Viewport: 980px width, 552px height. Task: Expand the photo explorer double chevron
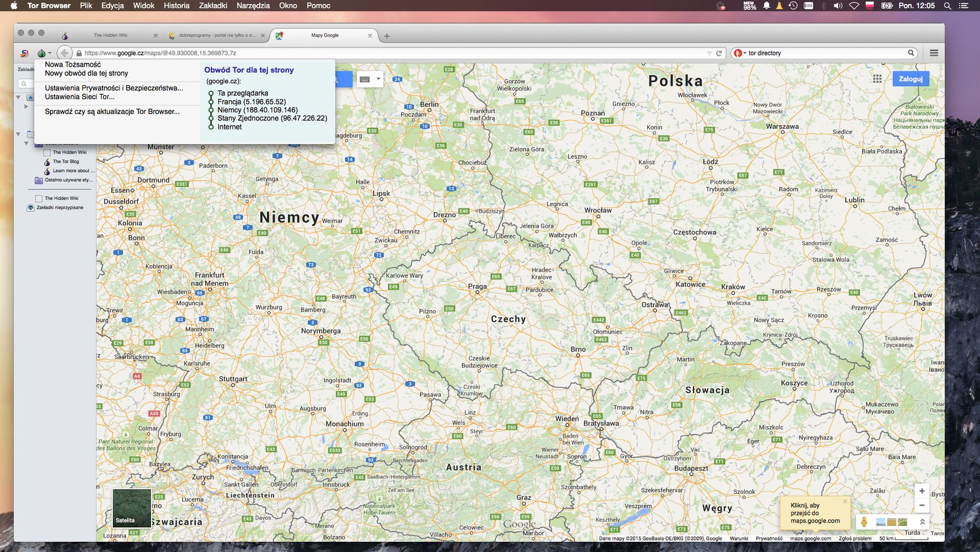tap(922, 522)
